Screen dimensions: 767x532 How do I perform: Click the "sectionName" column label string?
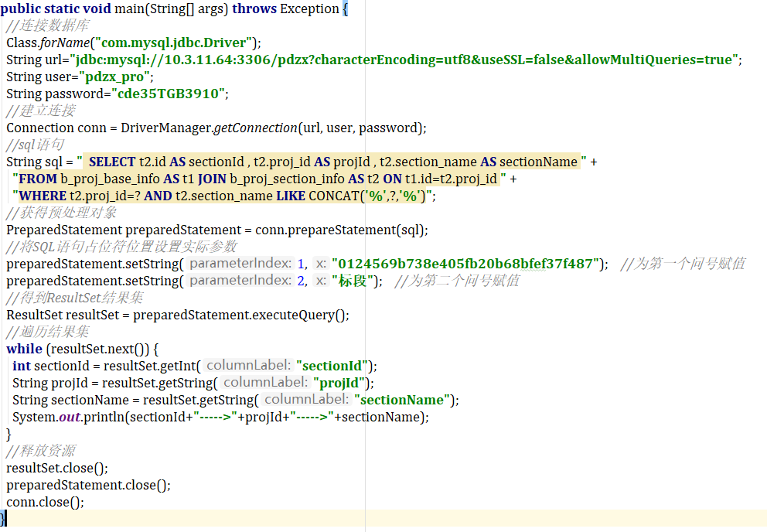pyautogui.click(x=402, y=401)
